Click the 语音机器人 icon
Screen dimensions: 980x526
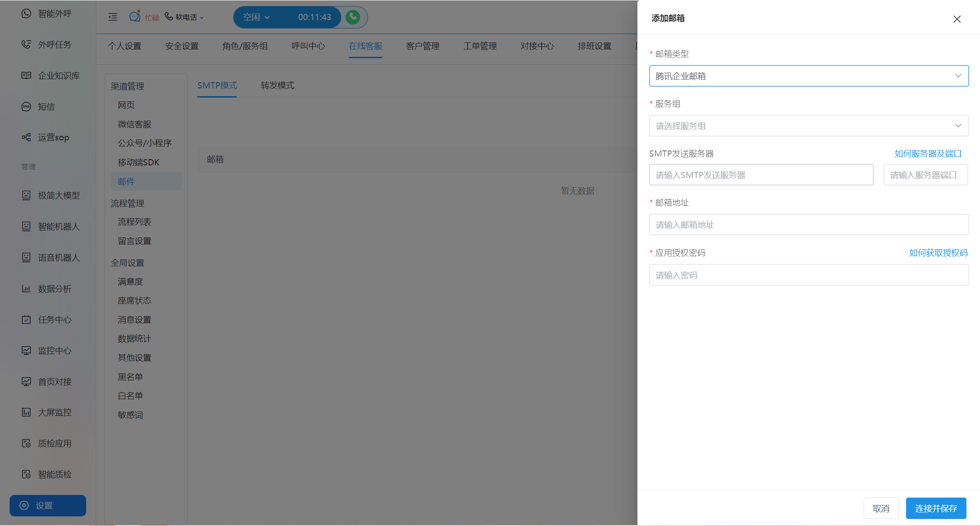[x=26, y=258]
